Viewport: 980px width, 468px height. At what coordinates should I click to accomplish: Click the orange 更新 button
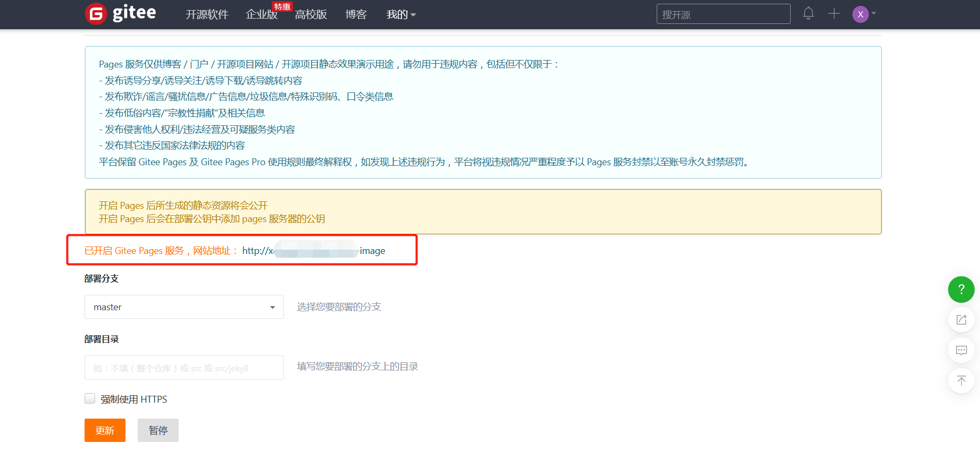pyautogui.click(x=105, y=430)
